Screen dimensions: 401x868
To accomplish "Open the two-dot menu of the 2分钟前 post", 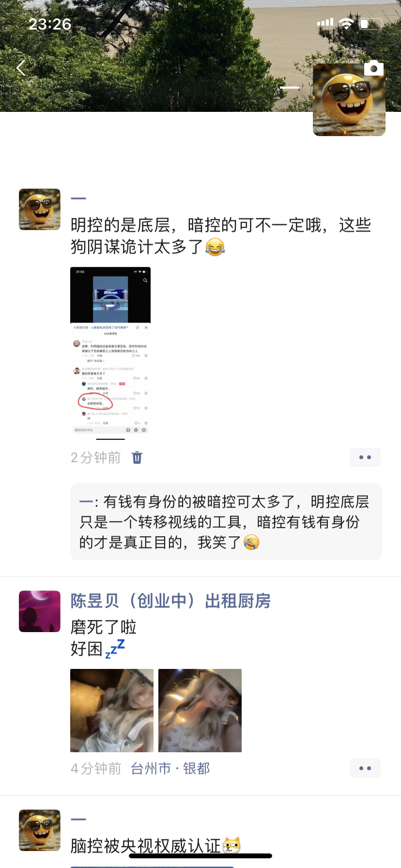I will pos(365,457).
